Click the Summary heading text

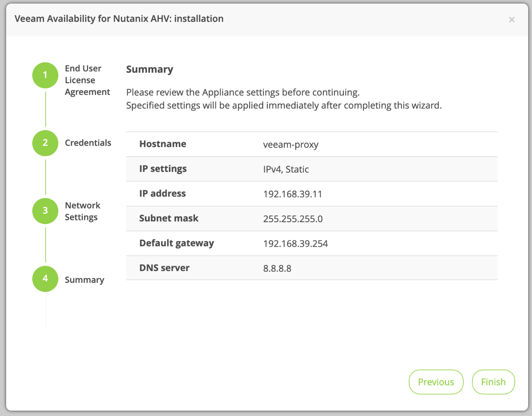pyautogui.click(x=150, y=69)
